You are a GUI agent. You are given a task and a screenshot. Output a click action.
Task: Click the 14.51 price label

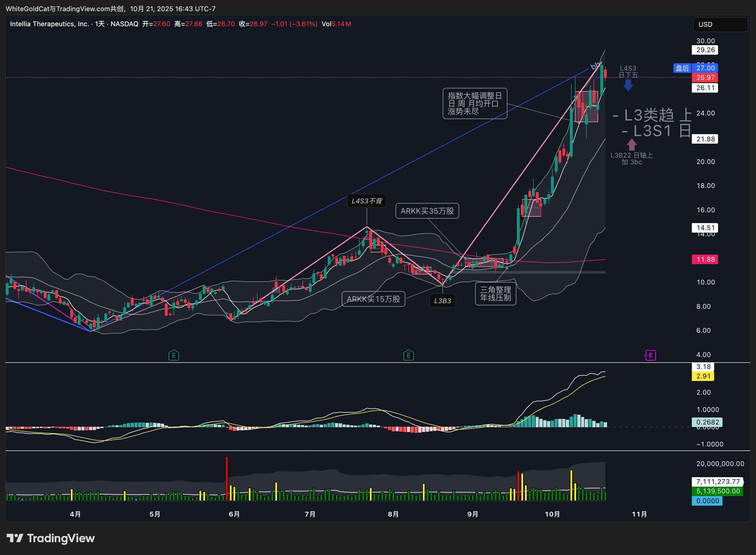click(x=705, y=228)
